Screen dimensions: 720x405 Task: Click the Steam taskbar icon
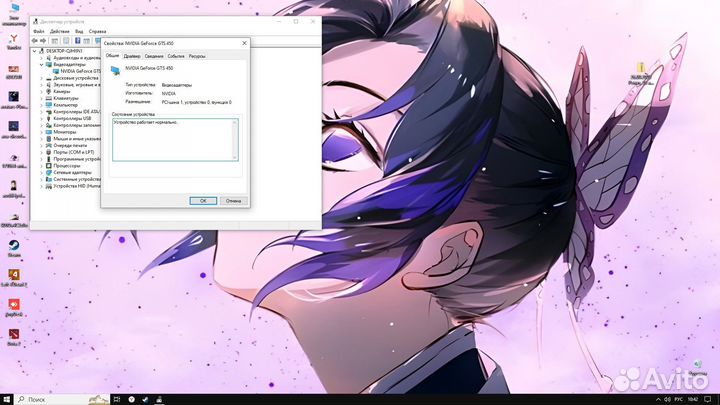click(145, 399)
